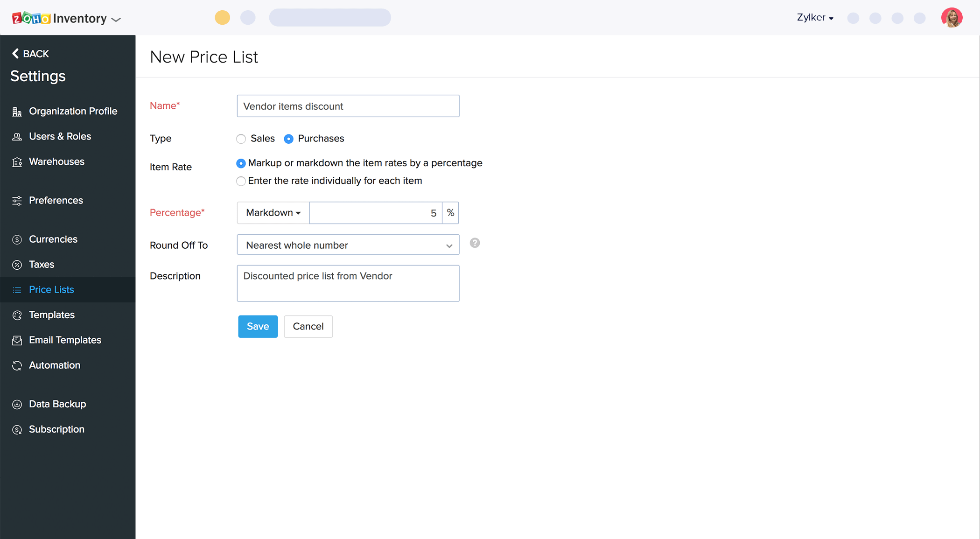Select the Sales price list type
This screenshot has width=980, height=539.
(x=241, y=139)
